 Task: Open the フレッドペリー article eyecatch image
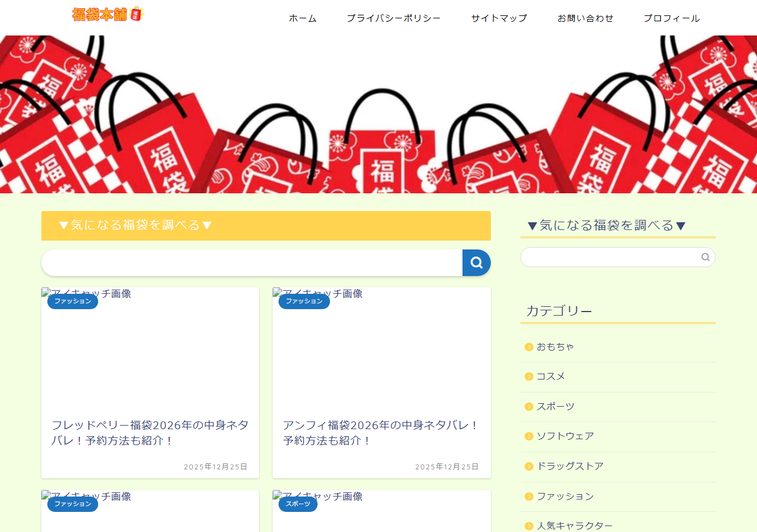[x=150, y=349]
